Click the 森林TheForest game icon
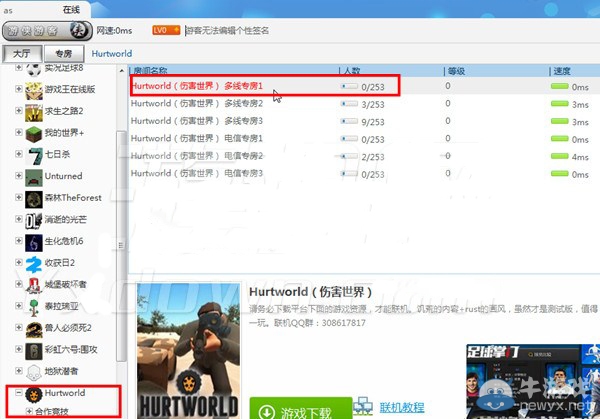600x419 pixels. 34,199
